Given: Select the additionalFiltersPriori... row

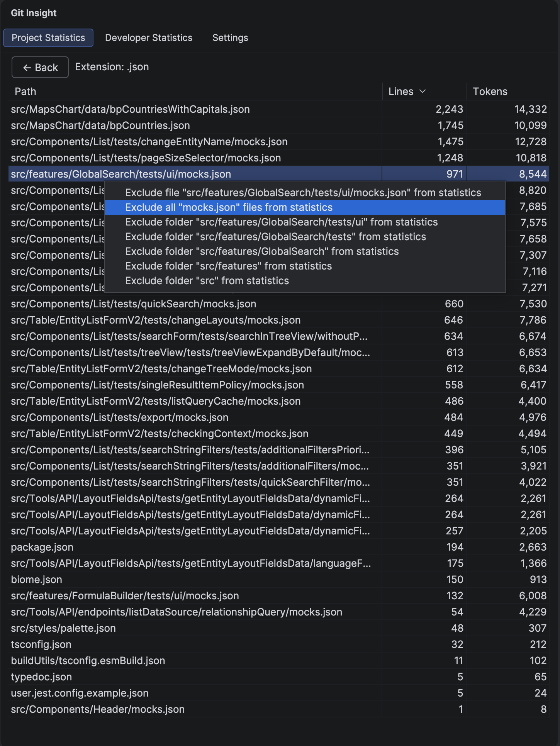Looking at the screenshot, I should point(279,450).
